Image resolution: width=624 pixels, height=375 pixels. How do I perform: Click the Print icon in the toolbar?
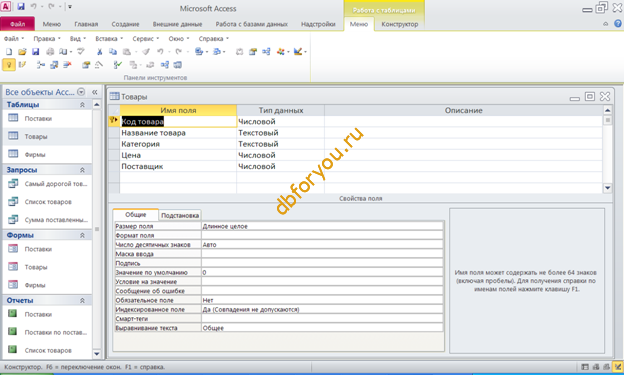[x=50, y=52]
